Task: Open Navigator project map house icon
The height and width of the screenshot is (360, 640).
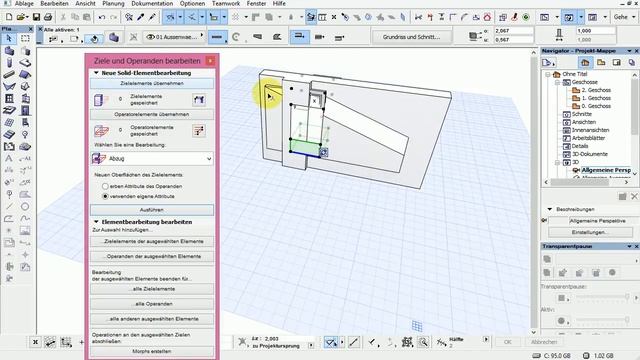Action: coord(585,62)
